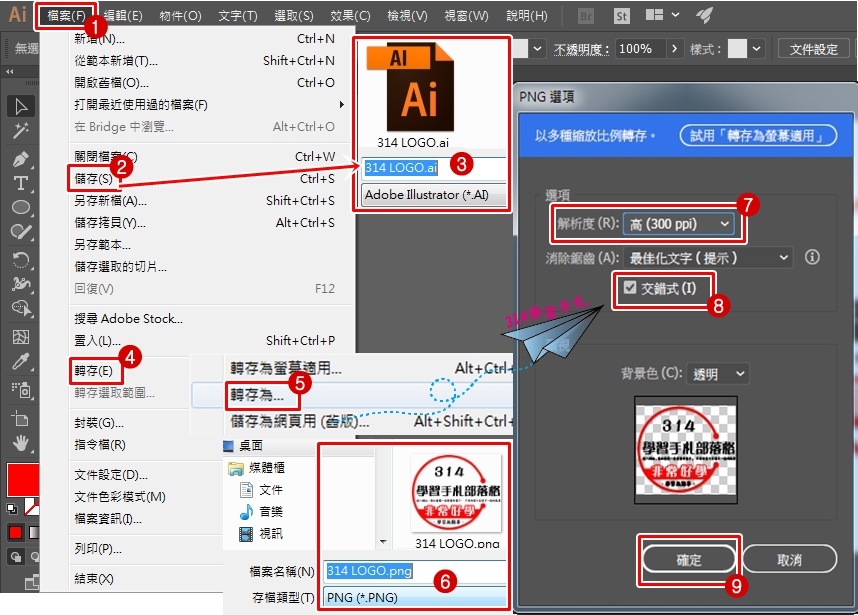The image size is (858, 615).
Task: Open the 解析度 resolution dropdown
Action: tap(679, 224)
